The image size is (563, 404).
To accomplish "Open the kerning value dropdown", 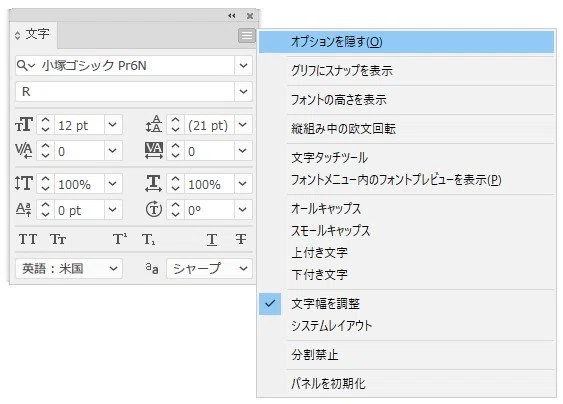I will tap(113, 150).
